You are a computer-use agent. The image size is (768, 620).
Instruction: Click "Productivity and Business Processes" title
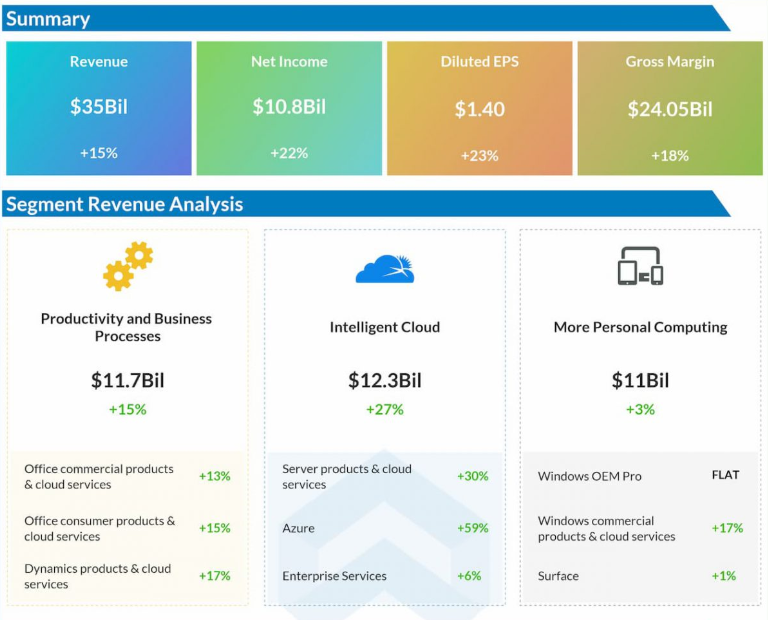pos(126,327)
